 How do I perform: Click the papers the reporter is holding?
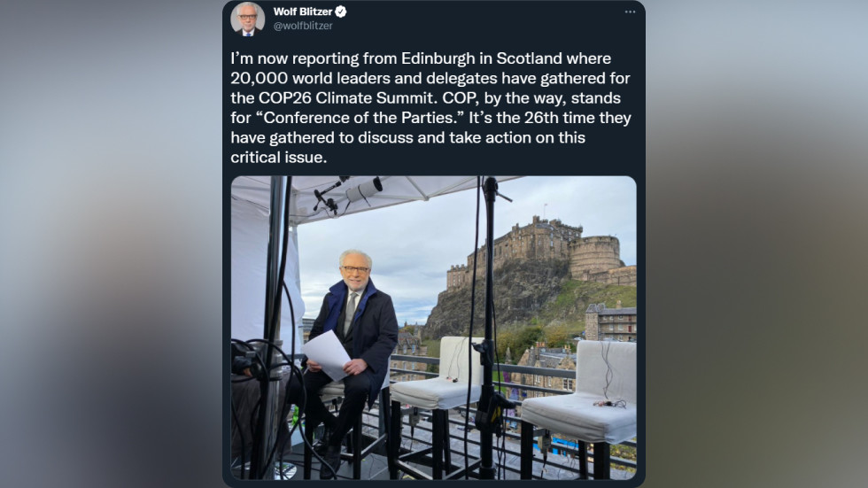(328, 354)
